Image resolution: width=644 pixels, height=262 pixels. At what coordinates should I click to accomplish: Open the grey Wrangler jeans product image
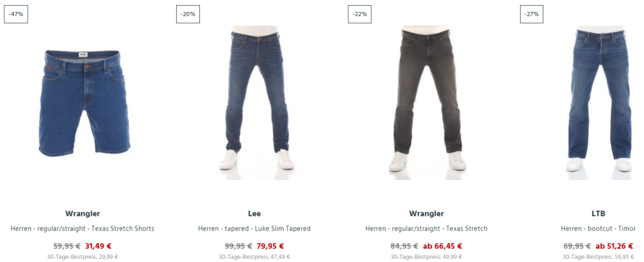(428, 98)
